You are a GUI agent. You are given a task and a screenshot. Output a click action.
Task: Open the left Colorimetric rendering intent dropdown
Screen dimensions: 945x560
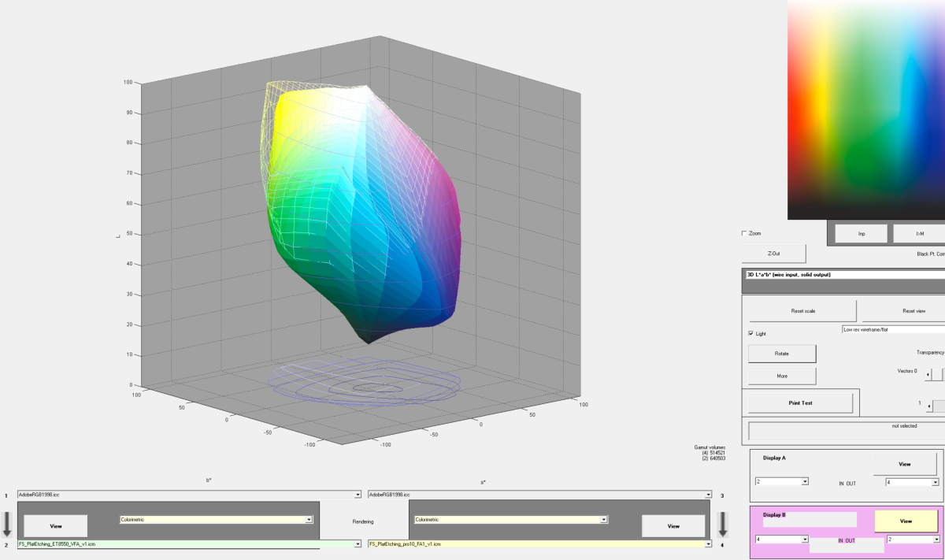[309, 520]
